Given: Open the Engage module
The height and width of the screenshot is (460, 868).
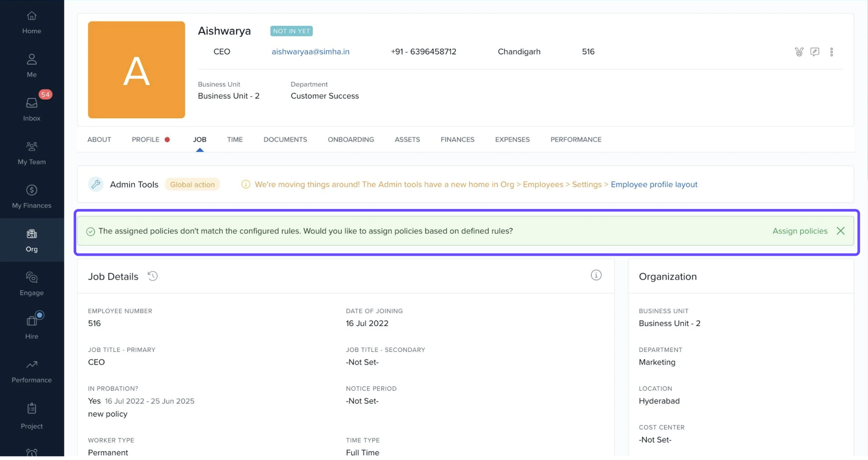Looking at the screenshot, I should pyautogui.click(x=32, y=283).
